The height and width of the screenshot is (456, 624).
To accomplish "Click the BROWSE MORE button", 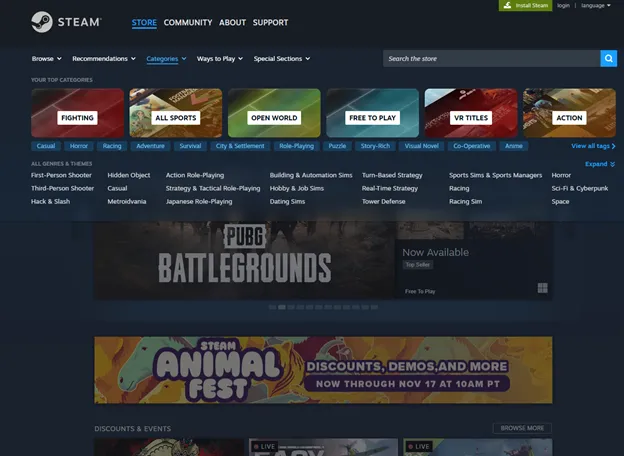I will click(x=522, y=428).
